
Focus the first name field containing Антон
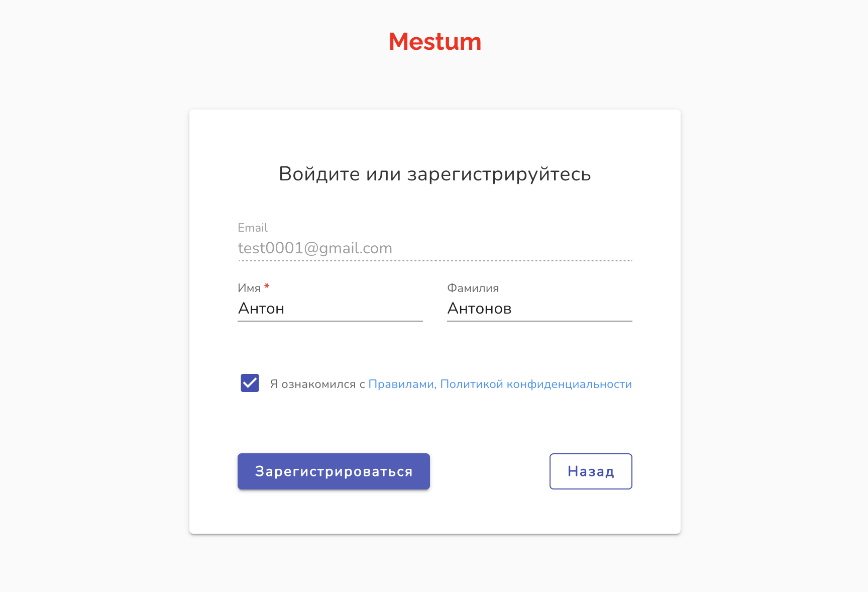coord(330,309)
